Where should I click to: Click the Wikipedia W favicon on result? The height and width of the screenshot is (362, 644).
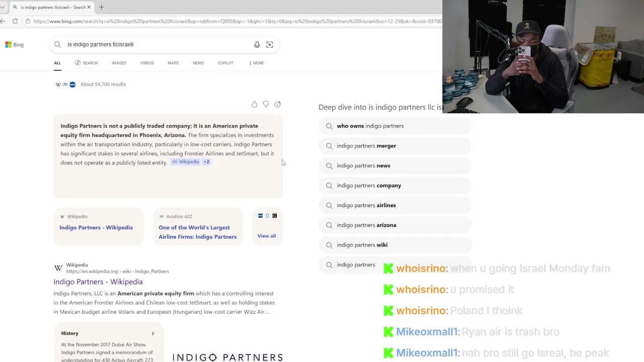tap(58, 268)
